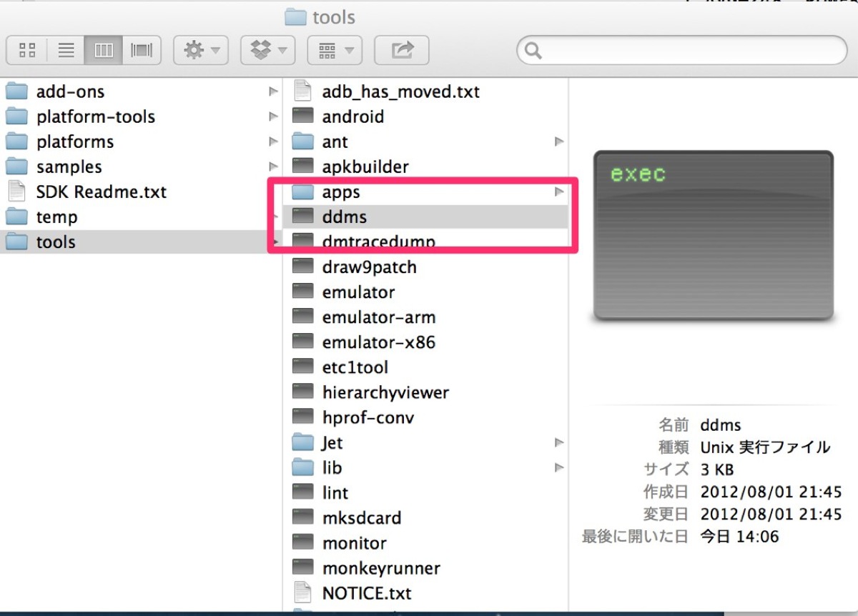The width and height of the screenshot is (858, 616).
Task: Select the hierarchyviewer executable icon
Action: (303, 392)
